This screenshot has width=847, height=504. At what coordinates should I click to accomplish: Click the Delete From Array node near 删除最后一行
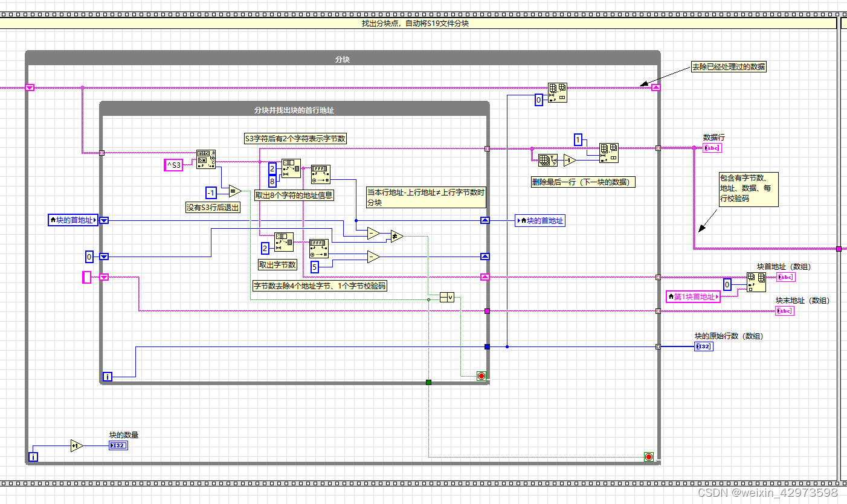[609, 153]
